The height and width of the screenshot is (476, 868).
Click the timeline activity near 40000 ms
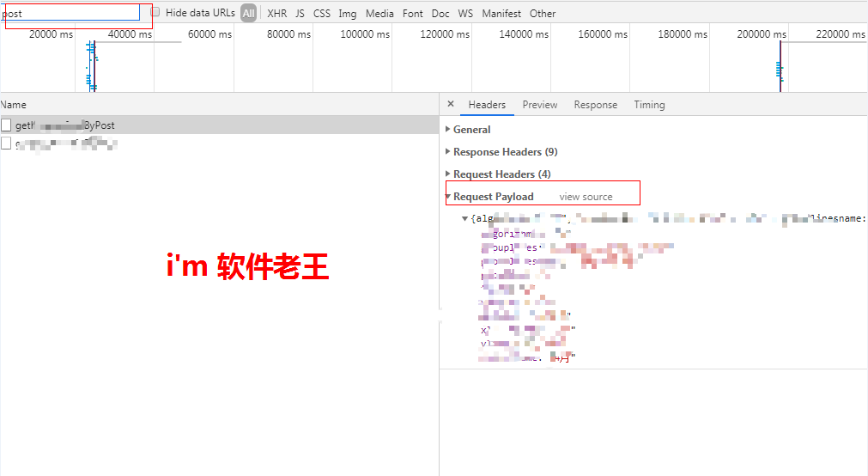93,66
